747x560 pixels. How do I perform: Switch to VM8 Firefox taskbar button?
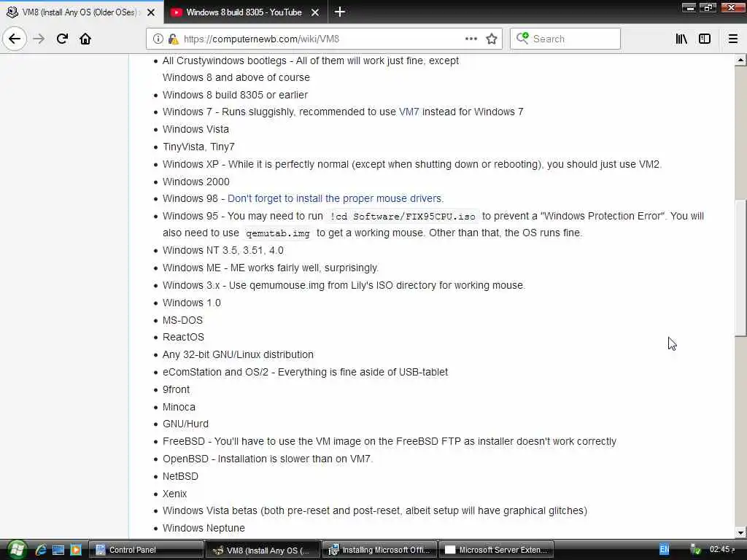pyautogui.click(x=263, y=550)
